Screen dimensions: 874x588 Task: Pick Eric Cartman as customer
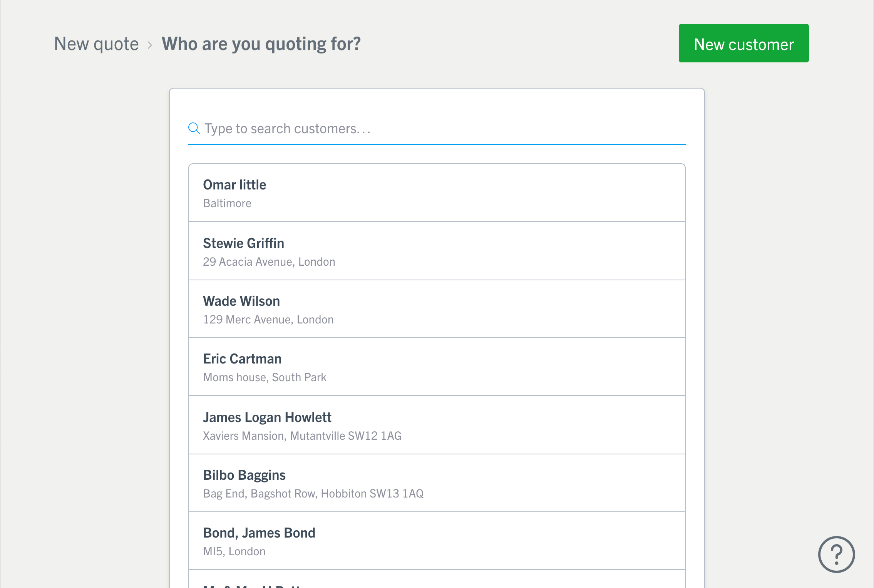(x=437, y=367)
